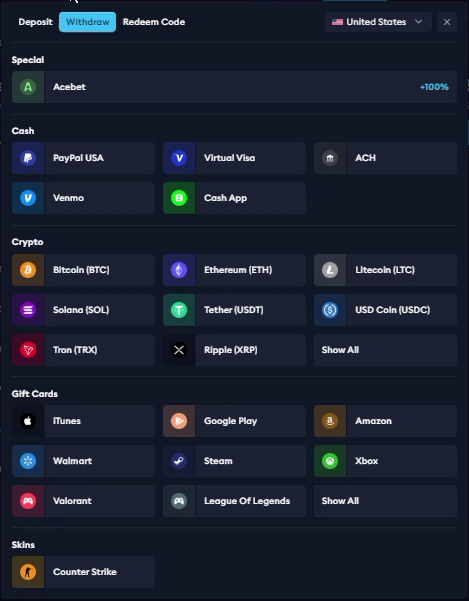This screenshot has height=601, width=469.
Task: Expand the country selector chevron arrow
Action: pyautogui.click(x=418, y=22)
